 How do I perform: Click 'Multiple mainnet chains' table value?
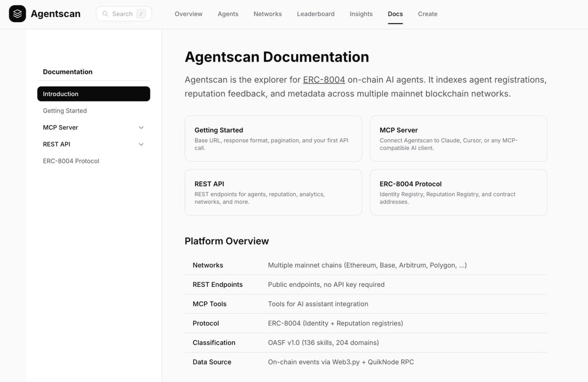pyautogui.click(x=367, y=265)
